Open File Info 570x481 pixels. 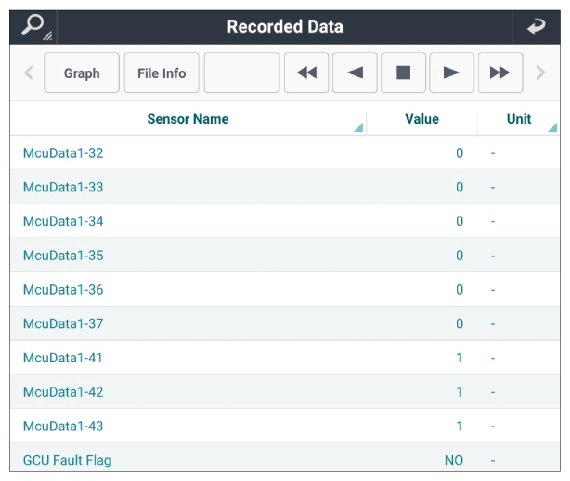point(162,73)
